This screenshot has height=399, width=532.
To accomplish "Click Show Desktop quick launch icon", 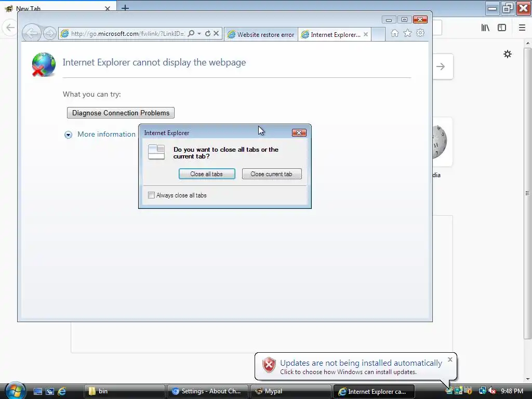I will 38,391.
